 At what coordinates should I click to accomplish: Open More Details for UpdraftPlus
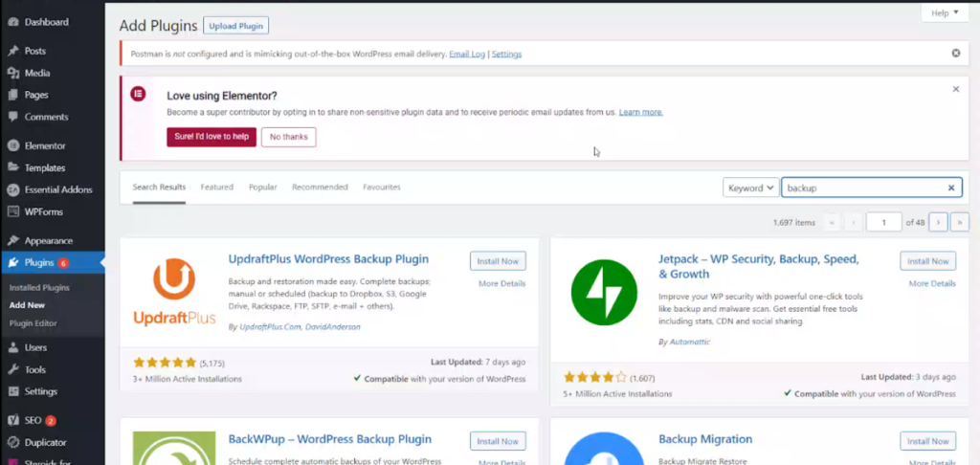(501, 283)
